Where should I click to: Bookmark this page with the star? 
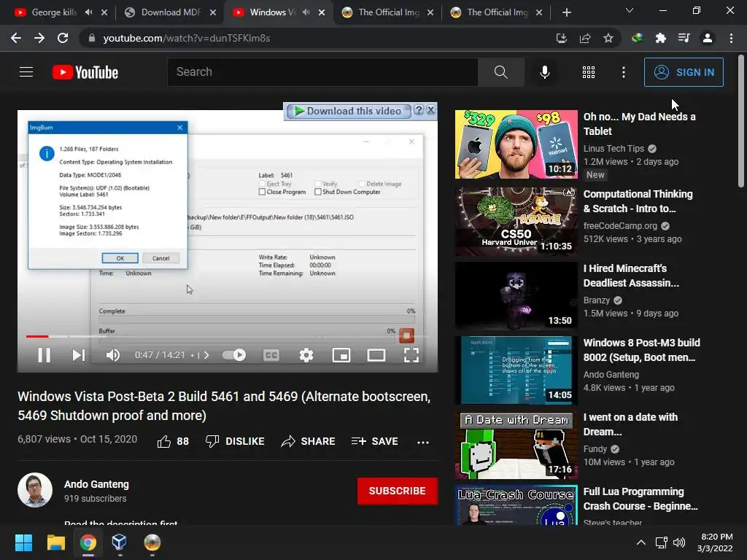(x=608, y=38)
